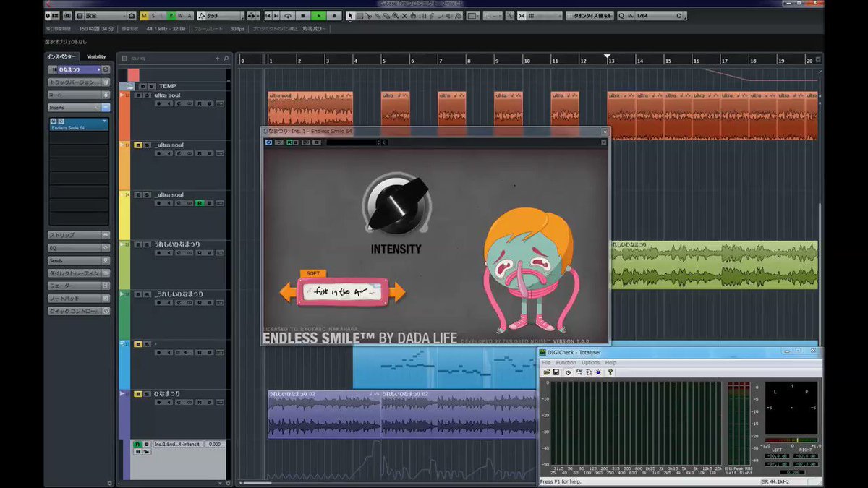The height and width of the screenshot is (488, 868).
Task: Expand the Sends inspector section
Action: pyautogui.click(x=79, y=260)
